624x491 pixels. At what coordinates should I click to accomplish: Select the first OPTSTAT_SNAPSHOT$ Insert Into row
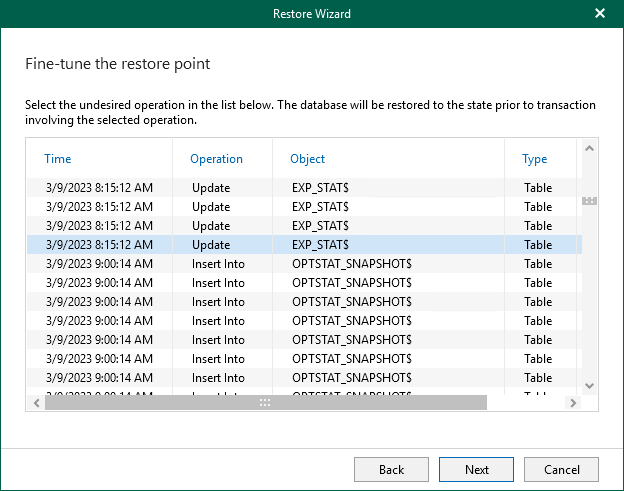pyautogui.click(x=300, y=264)
